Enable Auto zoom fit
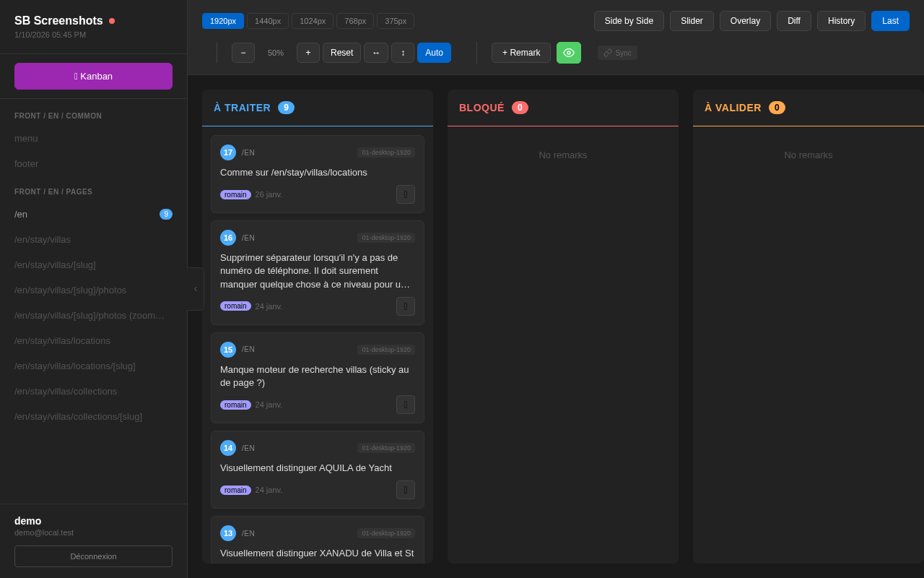This screenshot has width=924, height=578. (x=434, y=53)
